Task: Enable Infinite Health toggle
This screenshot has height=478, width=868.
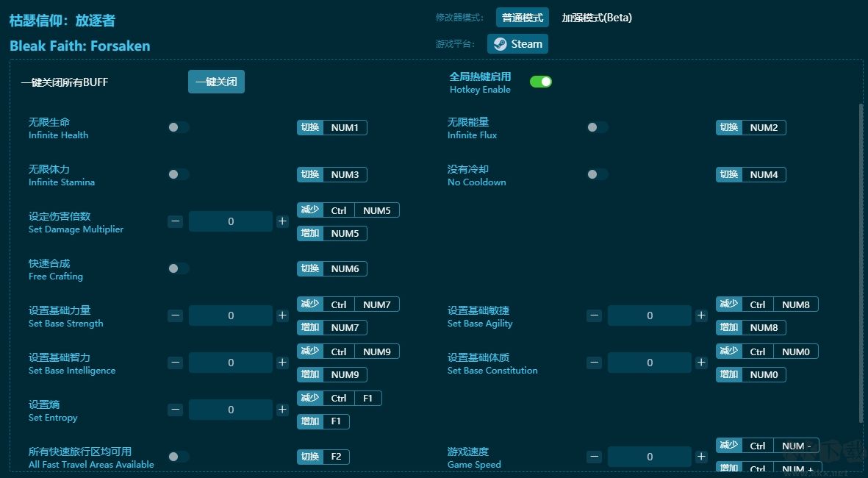Action: pos(179,127)
